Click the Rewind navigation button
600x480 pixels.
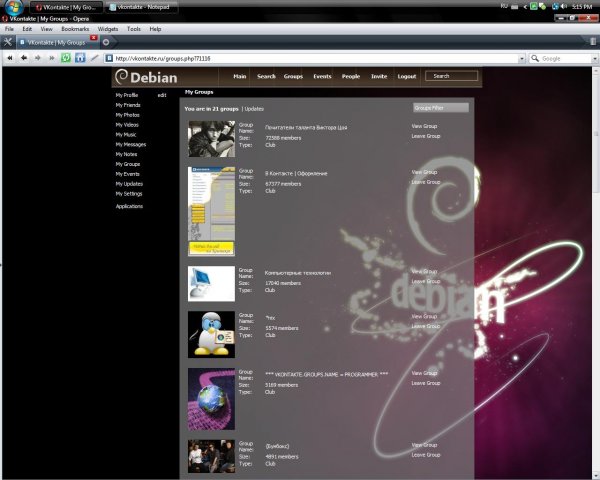click(10, 58)
